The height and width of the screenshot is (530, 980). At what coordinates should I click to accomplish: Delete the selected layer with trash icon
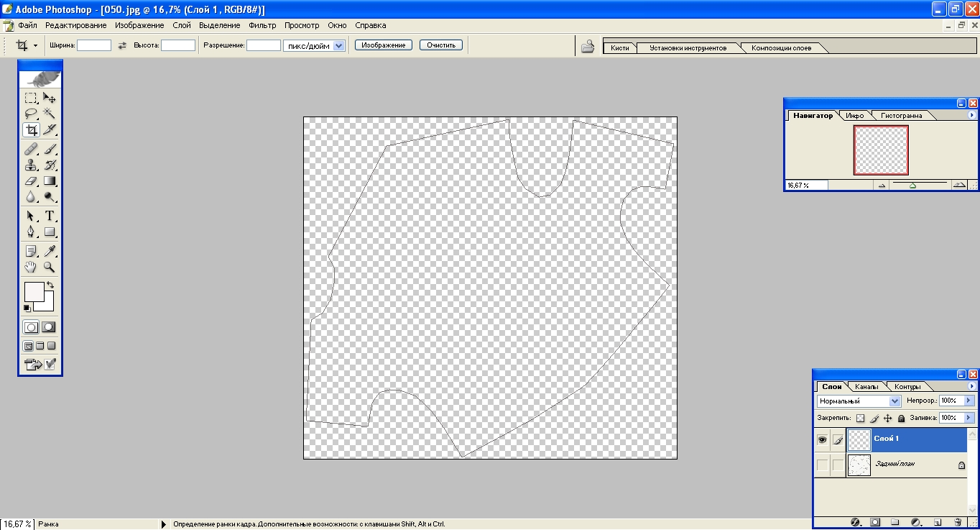[958, 522]
